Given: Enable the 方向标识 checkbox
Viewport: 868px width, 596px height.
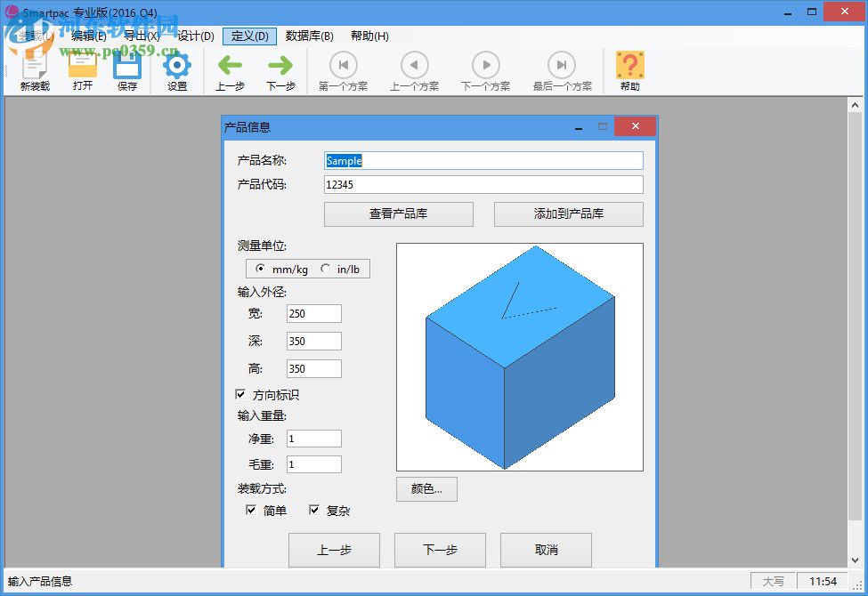Looking at the screenshot, I should 240,394.
